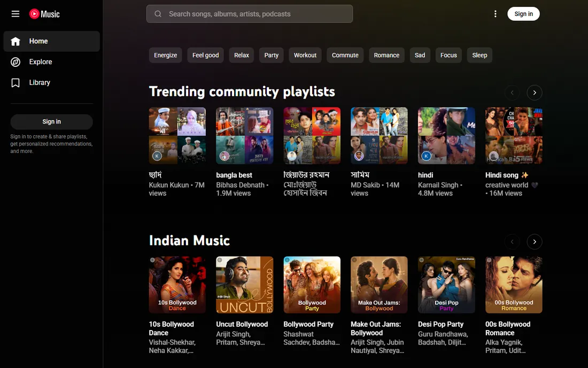Click the Sign in button at top right
Viewport: 588px width, 368px height.
click(x=523, y=14)
